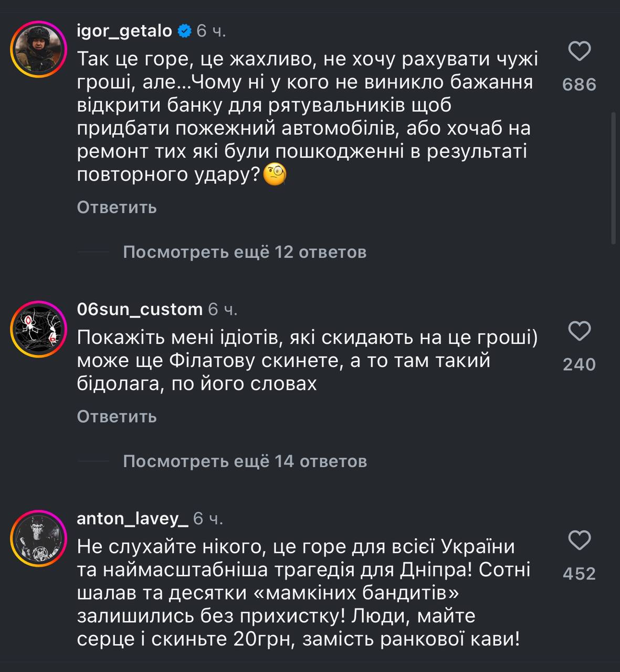This screenshot has width=620, height=672.
Task: View the 240 likes count
Action: (x=579, y=364)
